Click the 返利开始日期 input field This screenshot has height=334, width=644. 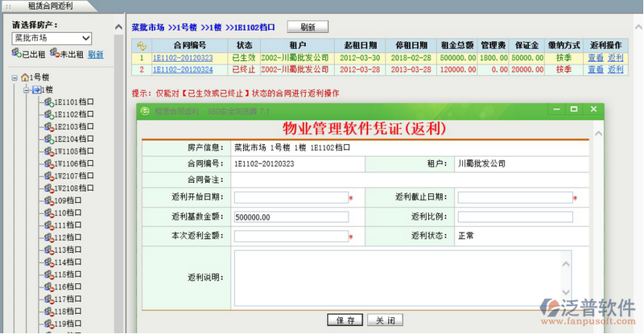click(x=291, y=197)
